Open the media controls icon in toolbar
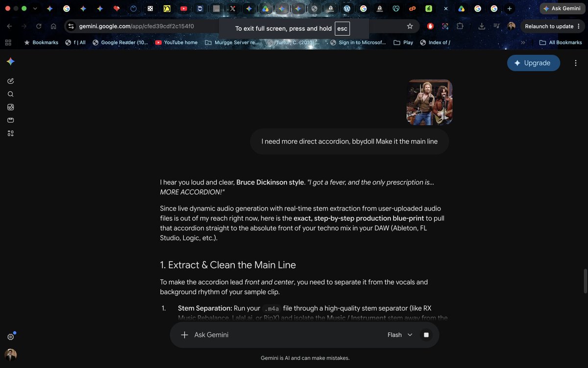This screenshot has height=368, width=588. [x=496, y=26]
